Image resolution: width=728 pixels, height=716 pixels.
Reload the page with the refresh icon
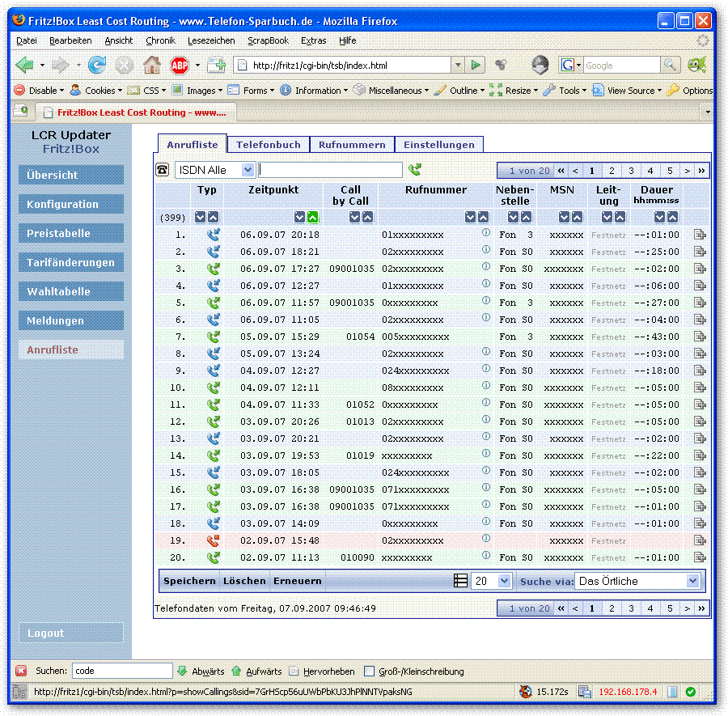click(97, 65)
